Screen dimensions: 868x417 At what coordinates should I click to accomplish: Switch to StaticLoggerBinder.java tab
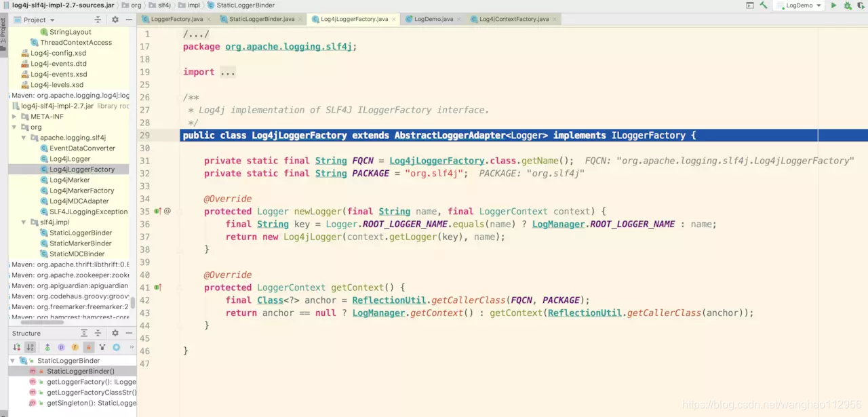point(262,19)
